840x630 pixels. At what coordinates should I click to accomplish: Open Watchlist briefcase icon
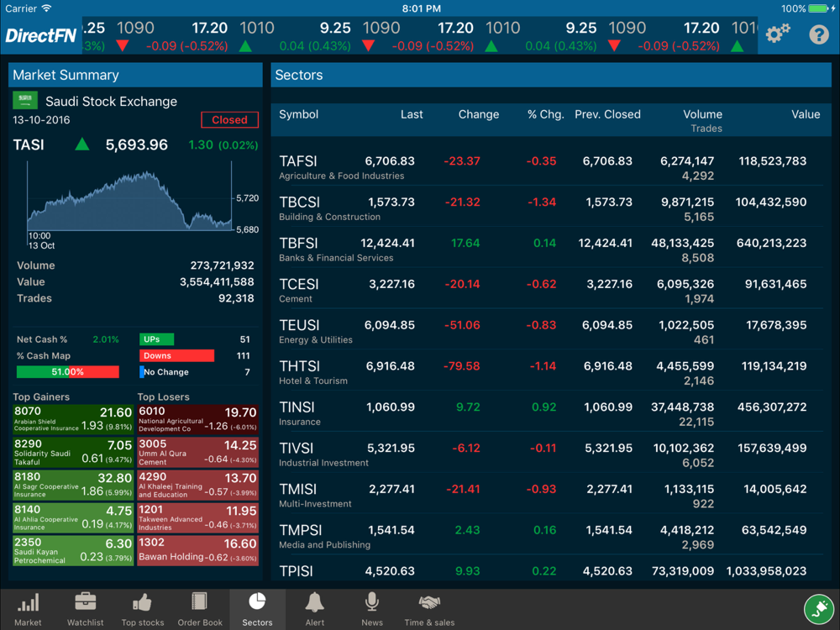coord(85,602)
